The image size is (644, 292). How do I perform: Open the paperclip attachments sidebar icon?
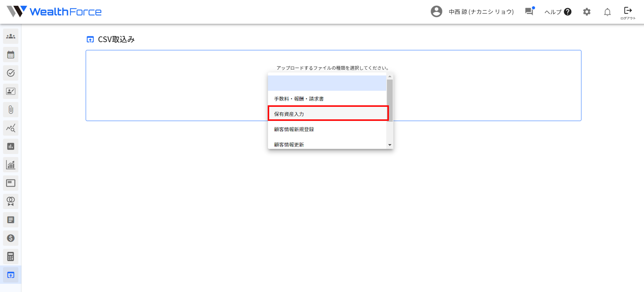click(x=11, y=110)
